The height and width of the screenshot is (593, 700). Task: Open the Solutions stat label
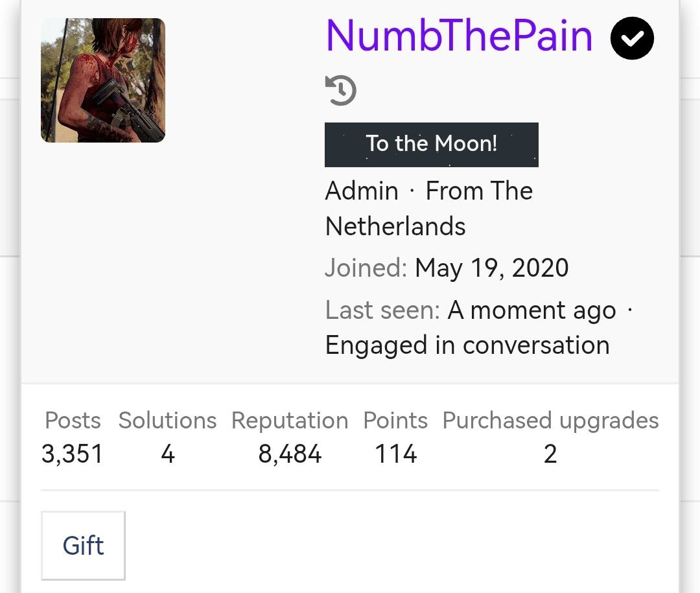(167, 420)
